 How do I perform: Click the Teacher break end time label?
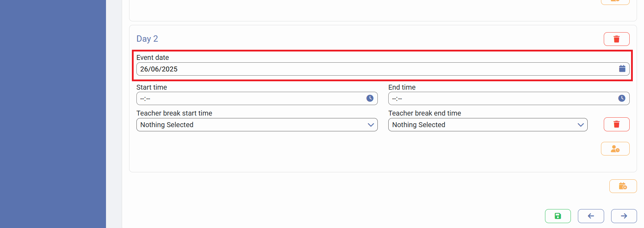[424, 113]
